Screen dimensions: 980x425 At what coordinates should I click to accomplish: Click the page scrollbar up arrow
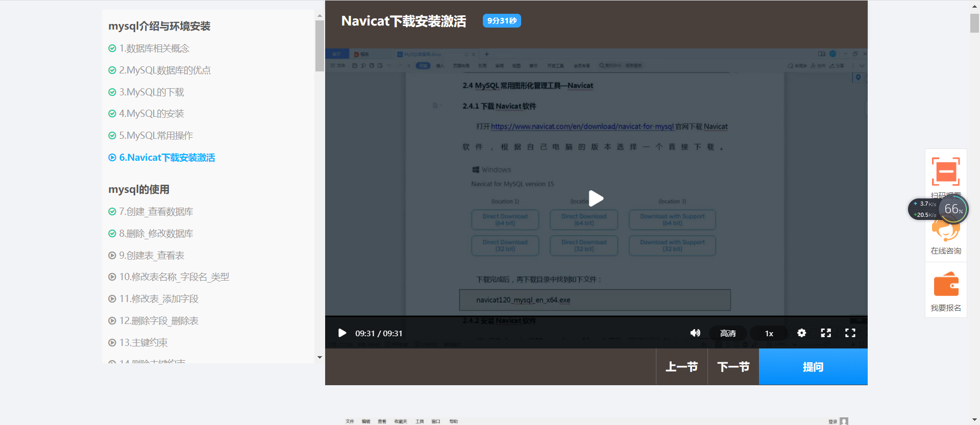tap(974, 5)
